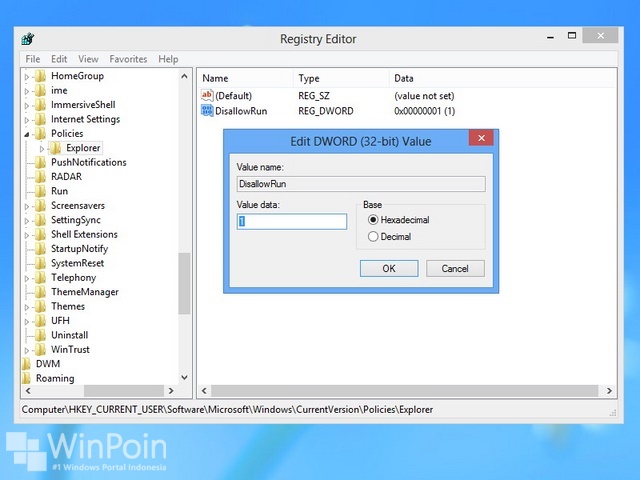Click the HomeGroup folder icon
Viewport: 640px width, 480px height.
40,76
